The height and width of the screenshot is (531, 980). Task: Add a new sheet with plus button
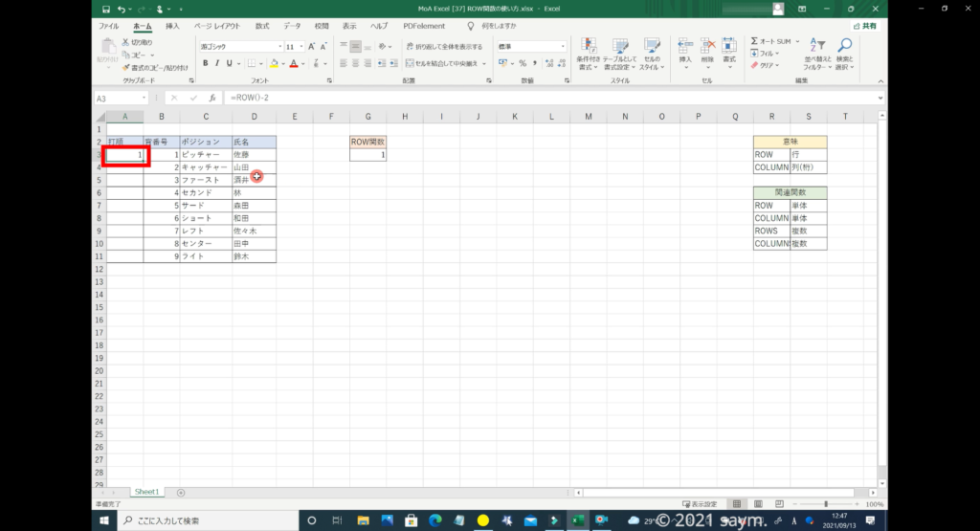pyautogui.click(x=181, y=492)
